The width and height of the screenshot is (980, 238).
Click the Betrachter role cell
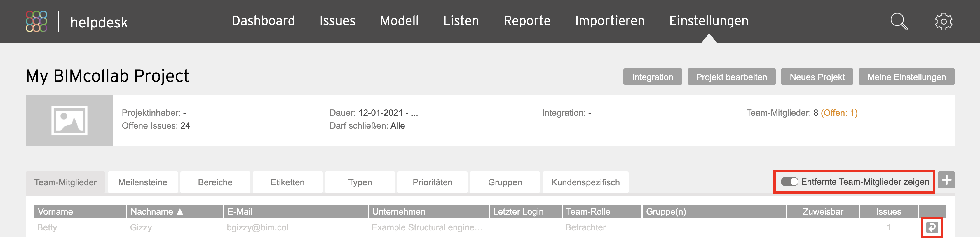(585, 227)
